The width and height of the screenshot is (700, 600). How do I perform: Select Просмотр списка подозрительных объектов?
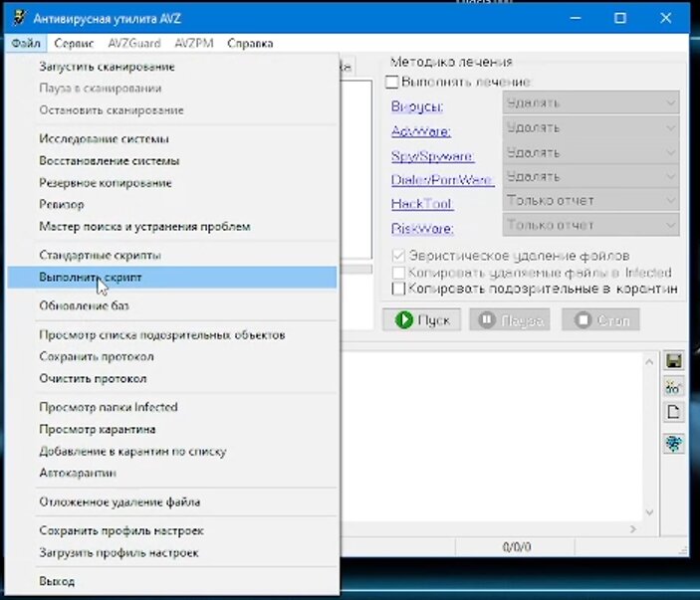coord(172,335)
